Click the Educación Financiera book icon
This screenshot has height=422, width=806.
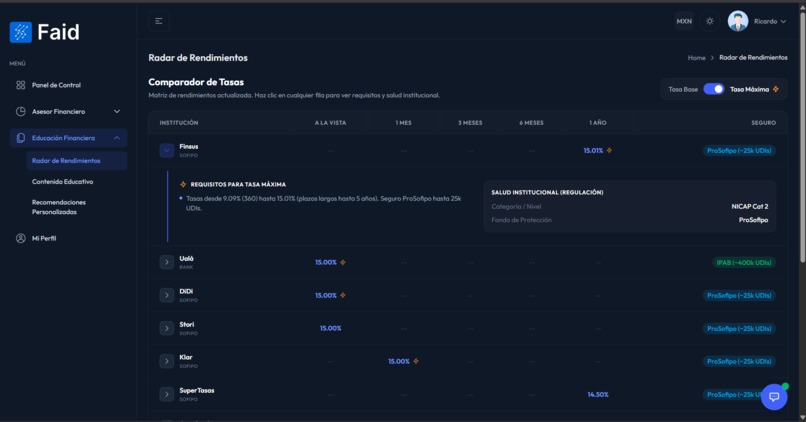[21, 138]
